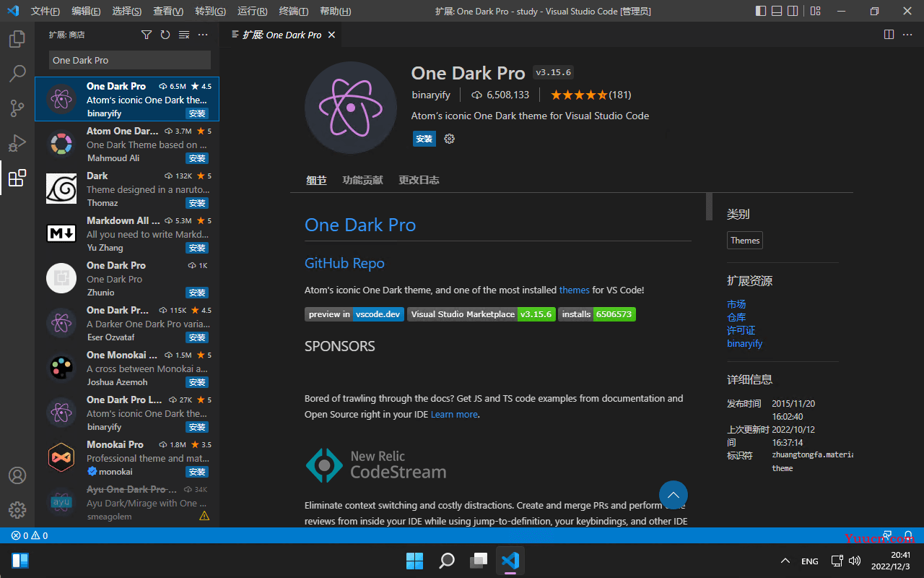Open the 运行(R) menu
This screenshot has height=578, width=924.
[x=252, y=11]
